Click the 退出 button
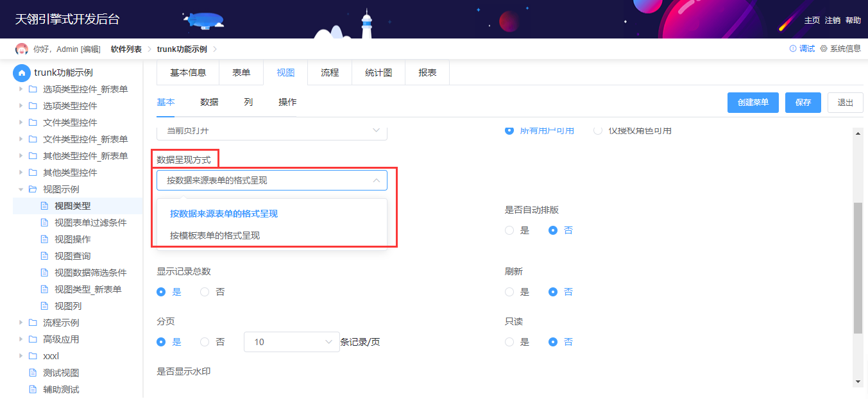 [x=846, y=103]
